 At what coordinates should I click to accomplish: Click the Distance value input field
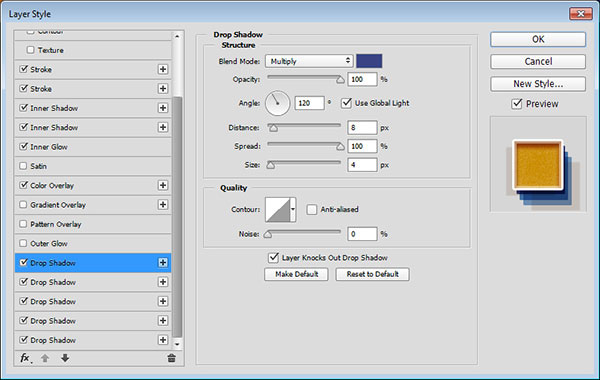click(x=362, y=128)
